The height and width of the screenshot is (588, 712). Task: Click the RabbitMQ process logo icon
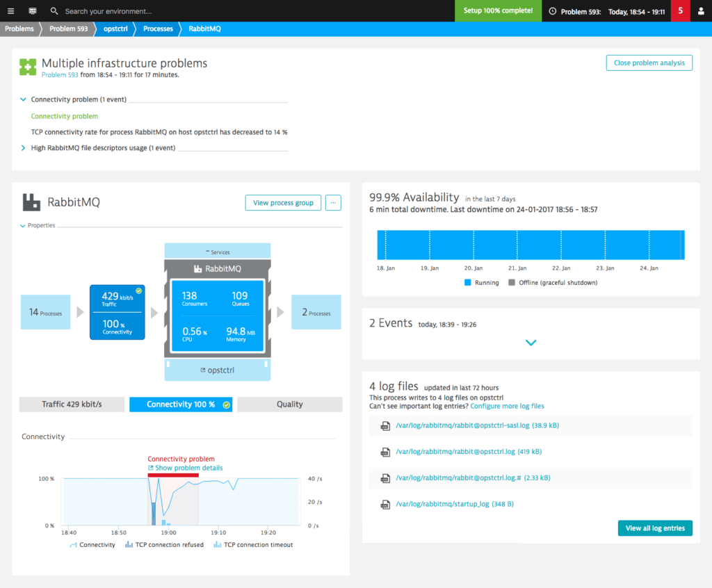tap(31, 202)
